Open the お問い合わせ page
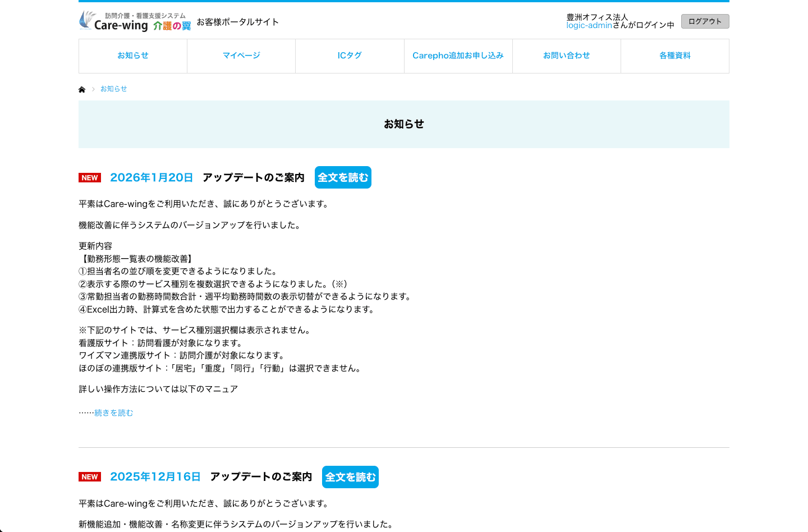Screen dimensions: 808x532 (x=566, y=56)
